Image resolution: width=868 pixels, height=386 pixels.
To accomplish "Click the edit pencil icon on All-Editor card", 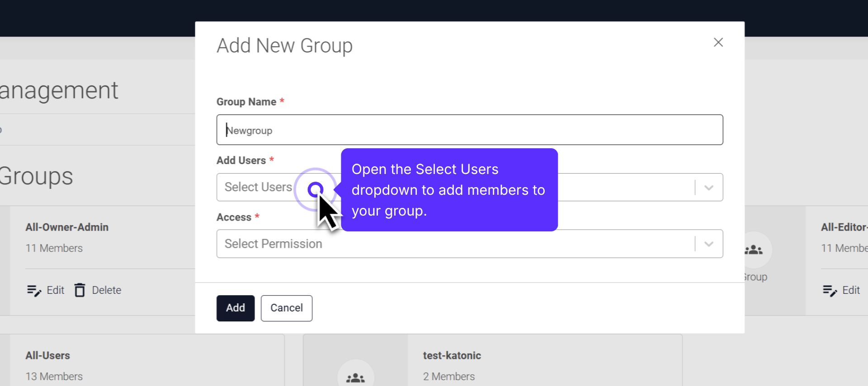I will click(x=830, y=291).
